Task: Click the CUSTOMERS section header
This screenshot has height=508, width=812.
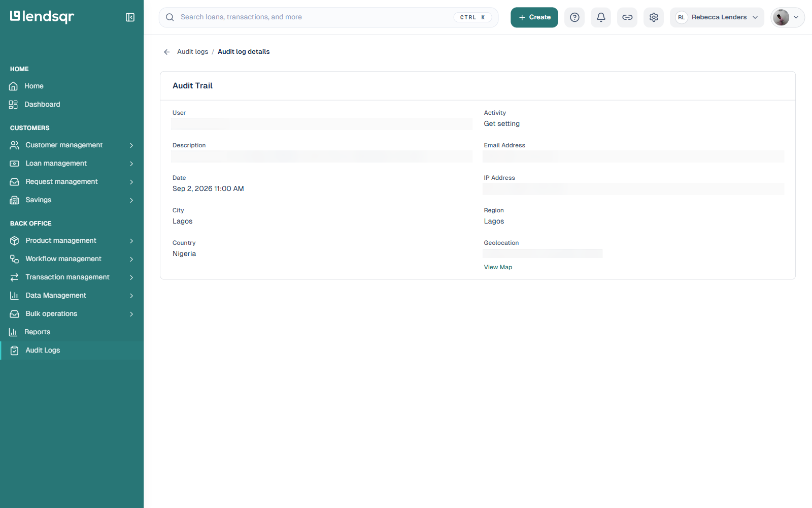Action: pyautogui.click(x=30, y=128)
